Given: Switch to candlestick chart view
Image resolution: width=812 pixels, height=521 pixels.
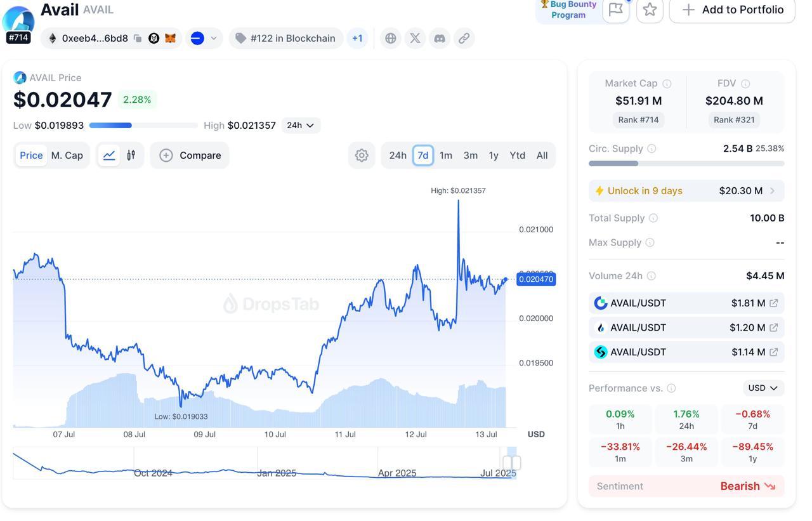Looking at the screenshot, I should [131, 155].
